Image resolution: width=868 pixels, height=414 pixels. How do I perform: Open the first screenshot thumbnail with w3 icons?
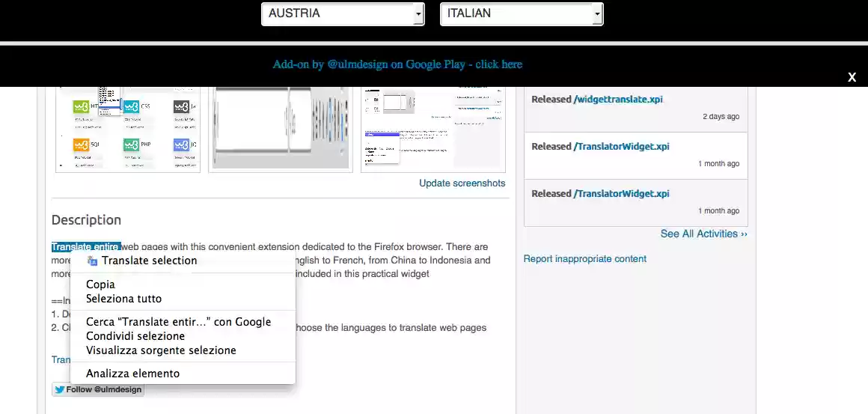[128, 129]
